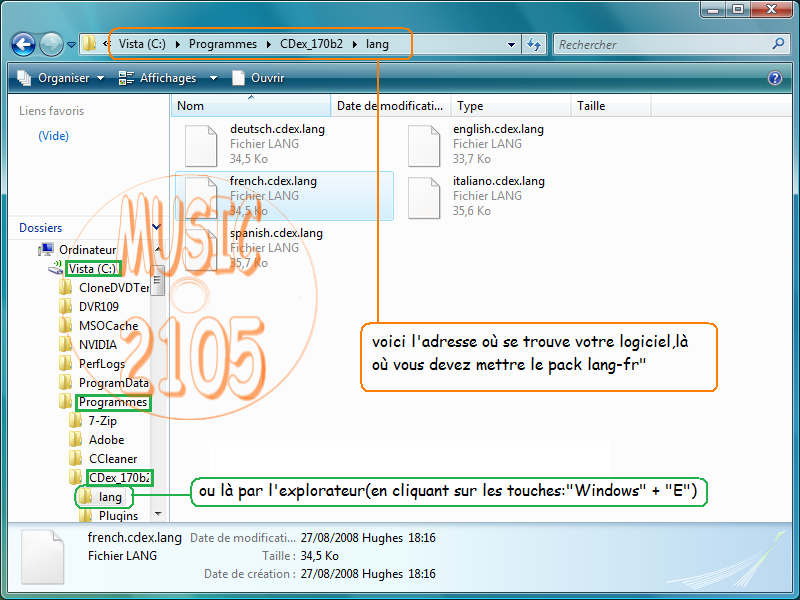Select italiano.cdex.lang file icon
This screenshot has height=600, width=800.
point(424,198)
